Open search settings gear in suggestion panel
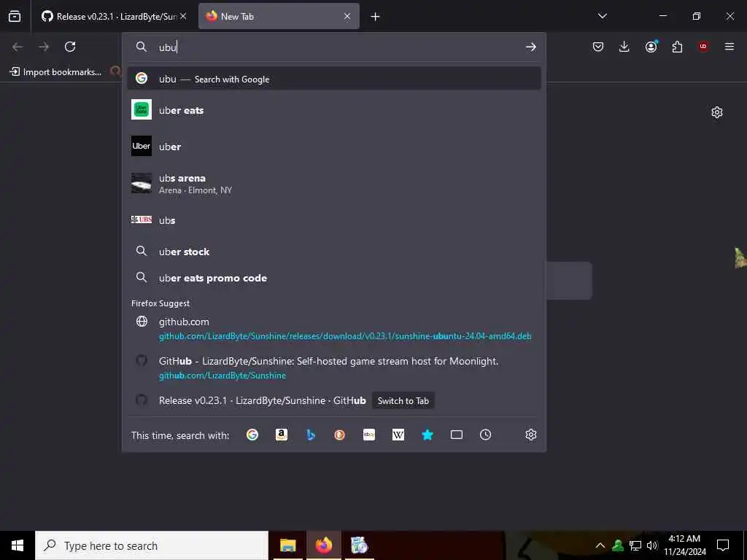Screen dimensions: 747x560 (531, 435)
